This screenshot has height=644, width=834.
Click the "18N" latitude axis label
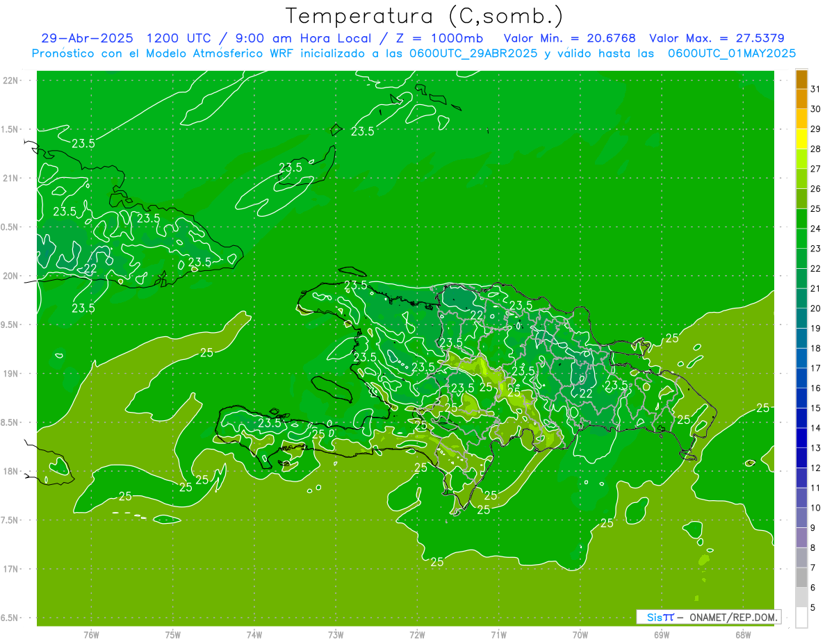coord(11,471)
